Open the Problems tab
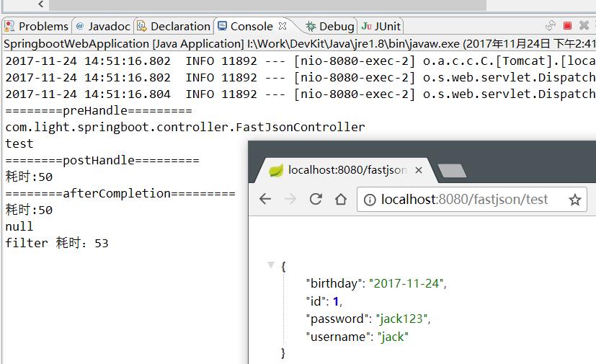The width and height of the screenshot is (596, 364). [x=37, y=26]
